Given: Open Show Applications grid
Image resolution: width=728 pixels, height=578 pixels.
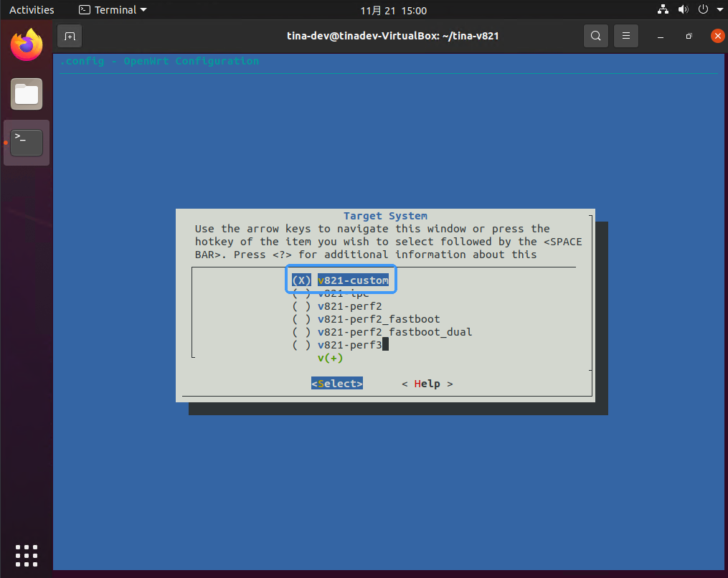Looking at the screenshot, I should 27,556.
